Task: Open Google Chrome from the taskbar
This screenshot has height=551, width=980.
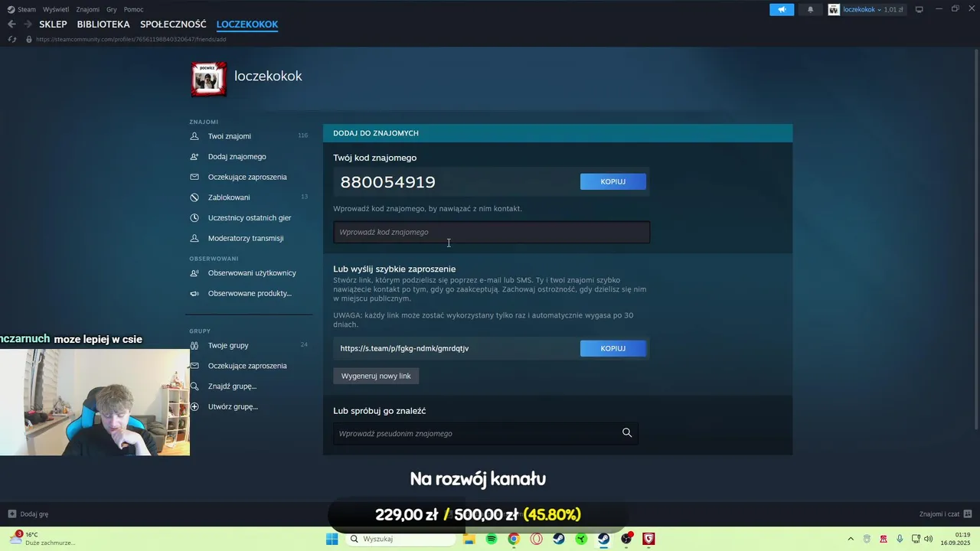Action: point(514,539)
